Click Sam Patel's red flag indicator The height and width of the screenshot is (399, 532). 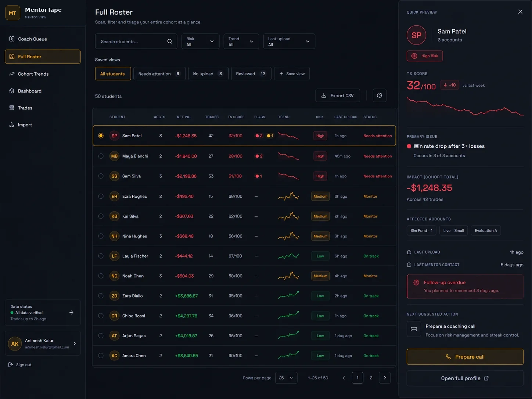coord(259,136)
